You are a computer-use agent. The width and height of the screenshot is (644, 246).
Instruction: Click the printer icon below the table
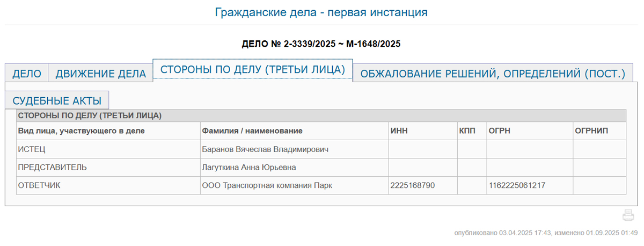[x=628, y=216]
